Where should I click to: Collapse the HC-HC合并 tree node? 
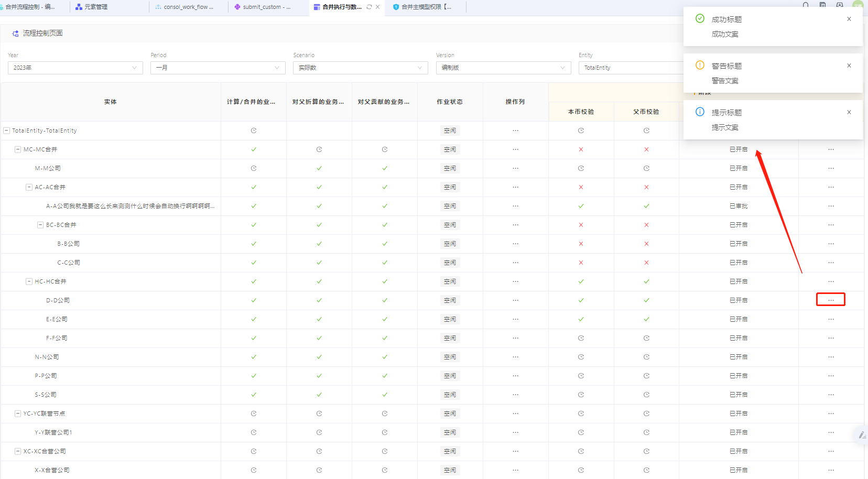coord(29,281)
